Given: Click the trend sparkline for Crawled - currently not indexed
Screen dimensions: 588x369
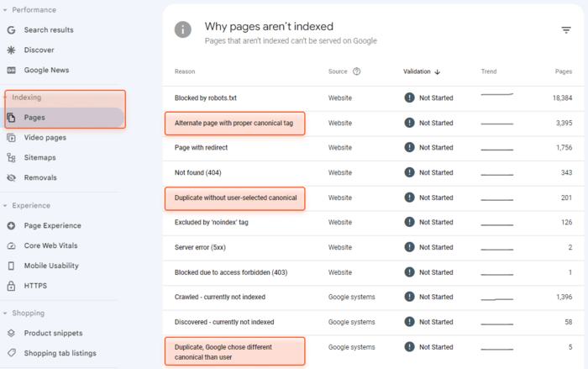Looking at the screenshot, I should coord(497,299).
